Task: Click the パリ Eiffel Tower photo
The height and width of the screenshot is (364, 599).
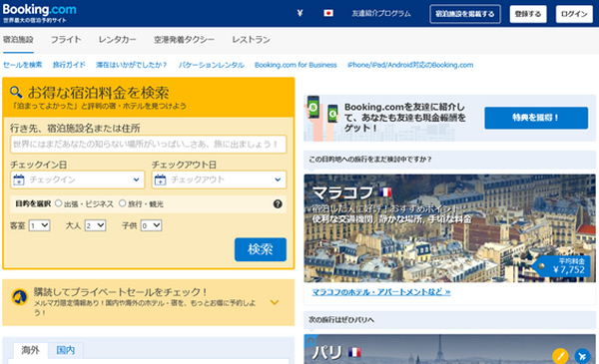Action: click(449, 349)
